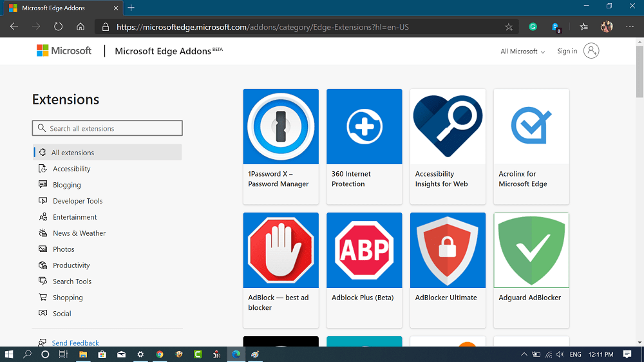View site information lock icon

[106, 27]
